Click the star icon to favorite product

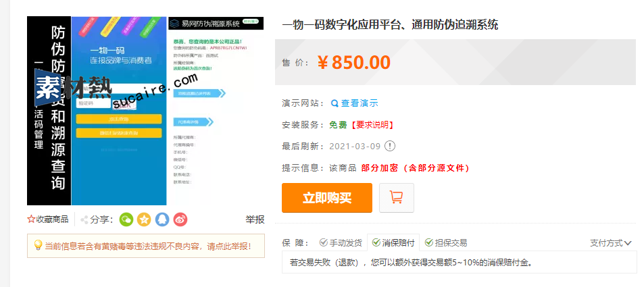click(x=31, y=219)
